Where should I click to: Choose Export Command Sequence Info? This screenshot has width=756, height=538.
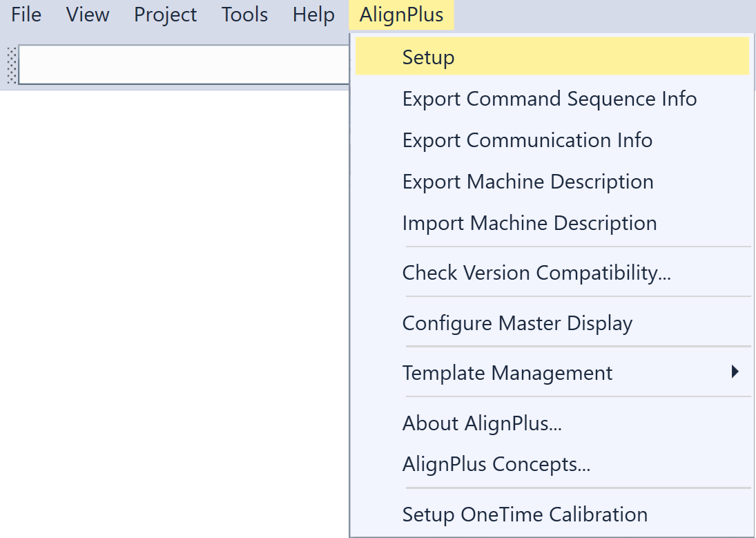point(549,99)
